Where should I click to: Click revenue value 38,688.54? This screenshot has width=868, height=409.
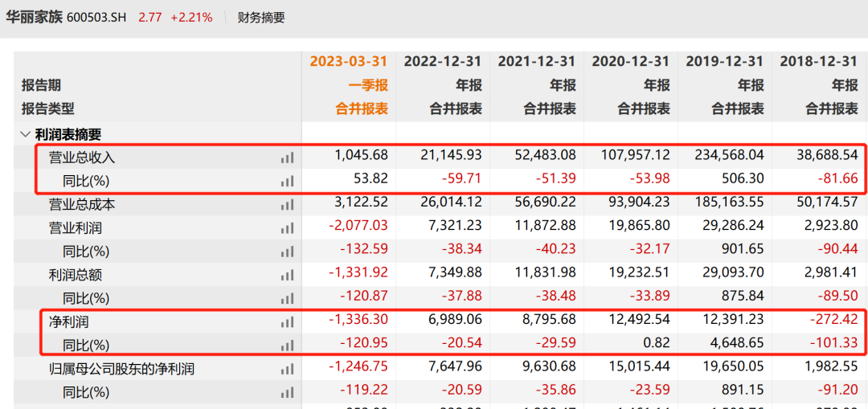pyautogui.click(x=828, y=156)
